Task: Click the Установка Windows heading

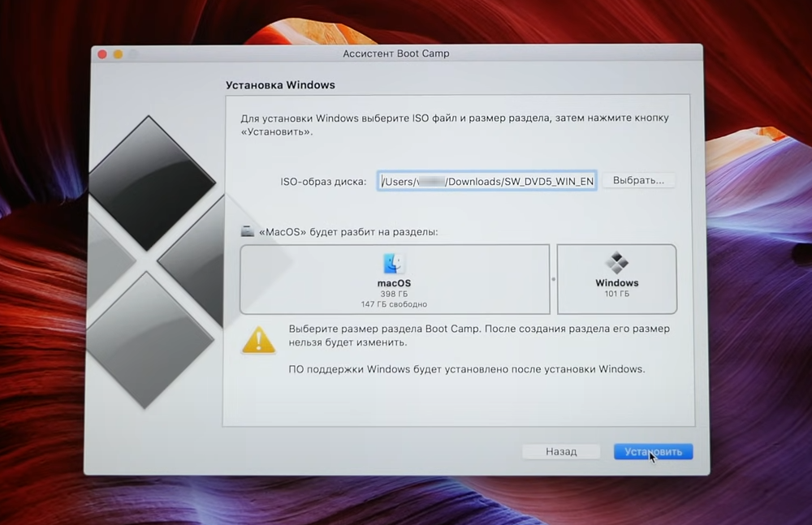Action: click(279, 84)
